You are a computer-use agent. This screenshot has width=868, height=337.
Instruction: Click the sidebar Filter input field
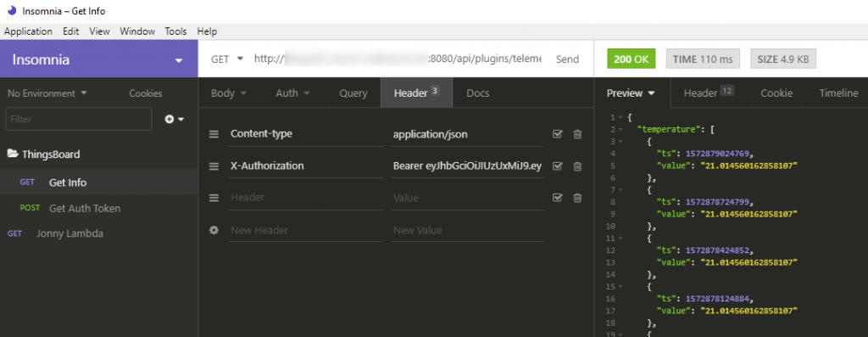79,119
